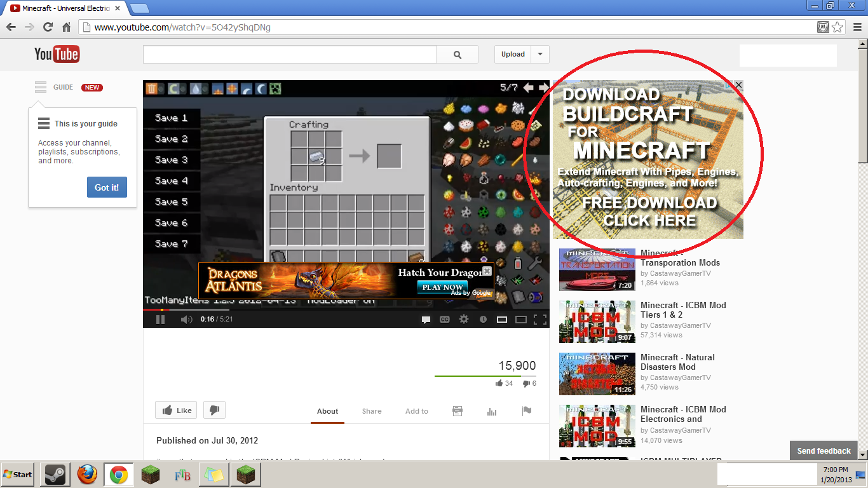The width and height of the screenshot is (868, 488).
Task: Seek using the red video progress bar
Action: pos(346,309)
